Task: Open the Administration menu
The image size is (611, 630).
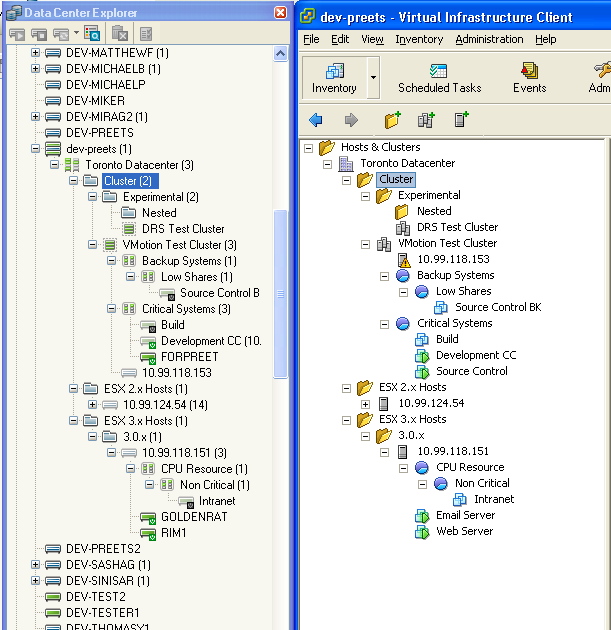Action: tap(489, 39)
